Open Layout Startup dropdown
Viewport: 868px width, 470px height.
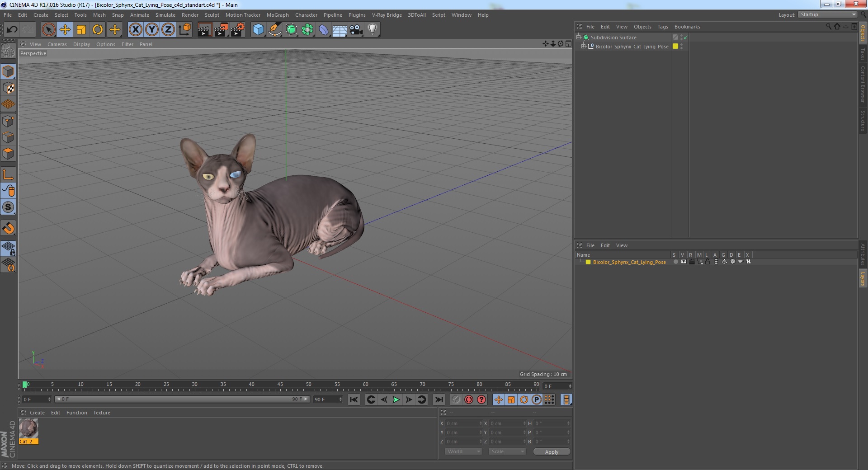(x=828, y=14)
